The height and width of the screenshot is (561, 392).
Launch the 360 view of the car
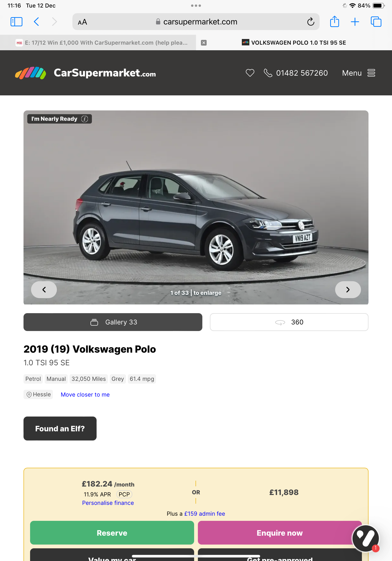click(x=289, y=322)
